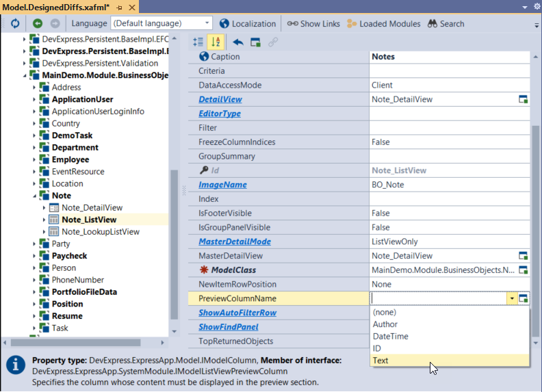This screenshot has height=392, width=542.
Task: Select ID in the dropdown list
Action: coord(450,348)
